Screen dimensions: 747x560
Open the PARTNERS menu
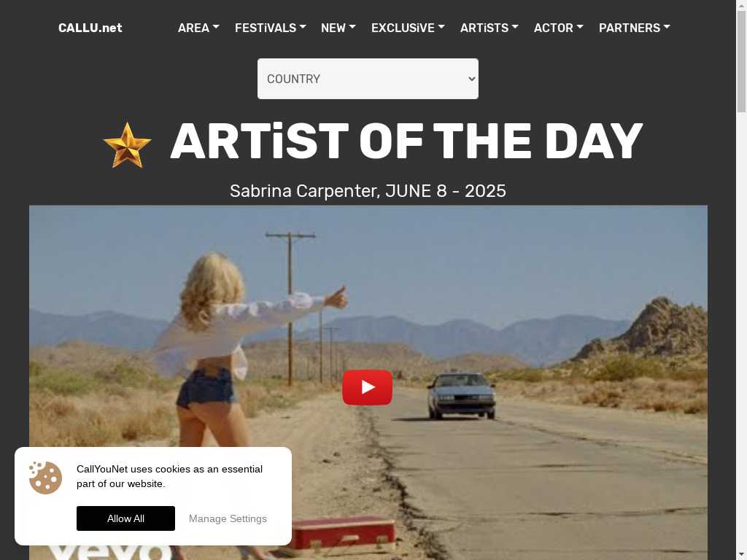pos(634,28)
